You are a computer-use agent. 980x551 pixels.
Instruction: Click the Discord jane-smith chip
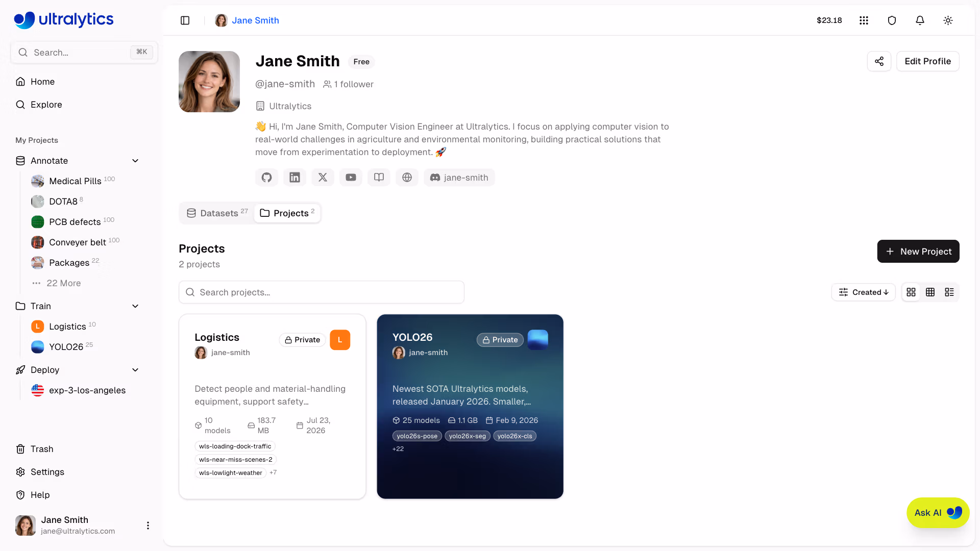459,178
